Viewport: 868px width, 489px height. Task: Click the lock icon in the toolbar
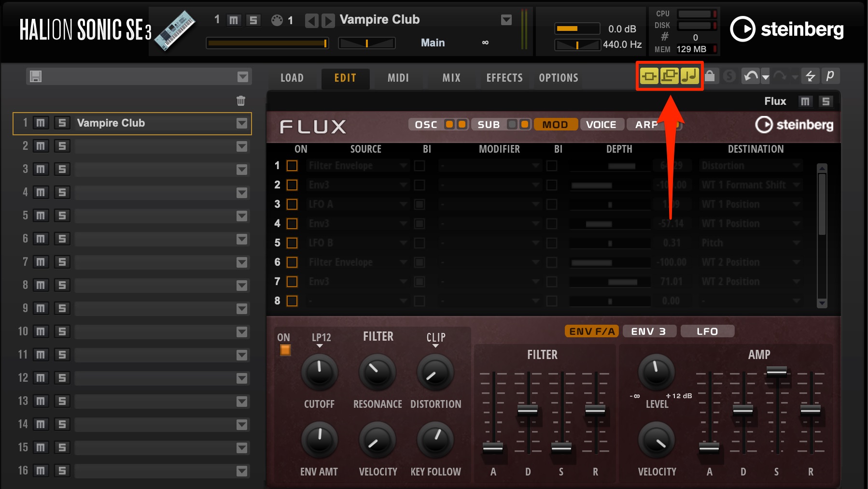pos(710,76)
